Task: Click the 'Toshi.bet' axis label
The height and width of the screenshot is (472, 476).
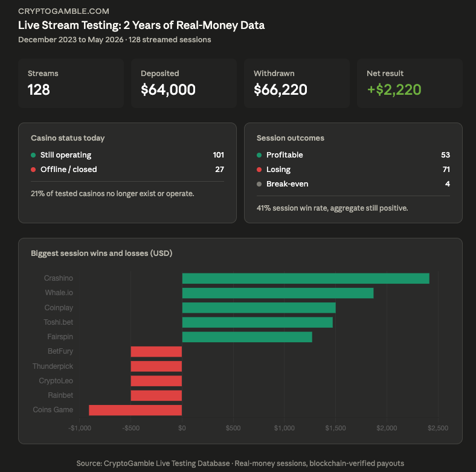Action: (58, 322)
